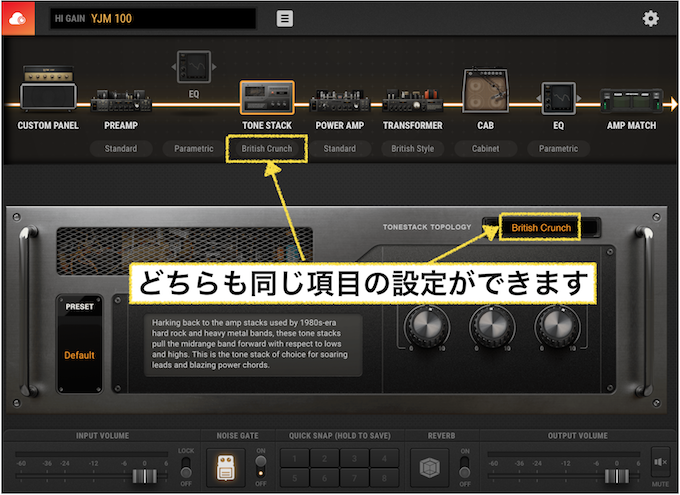Image resolution: width=680 pixels, height=495 pixels.
Task: Open Parametric dropdown under second EQ
Action: 559,149
